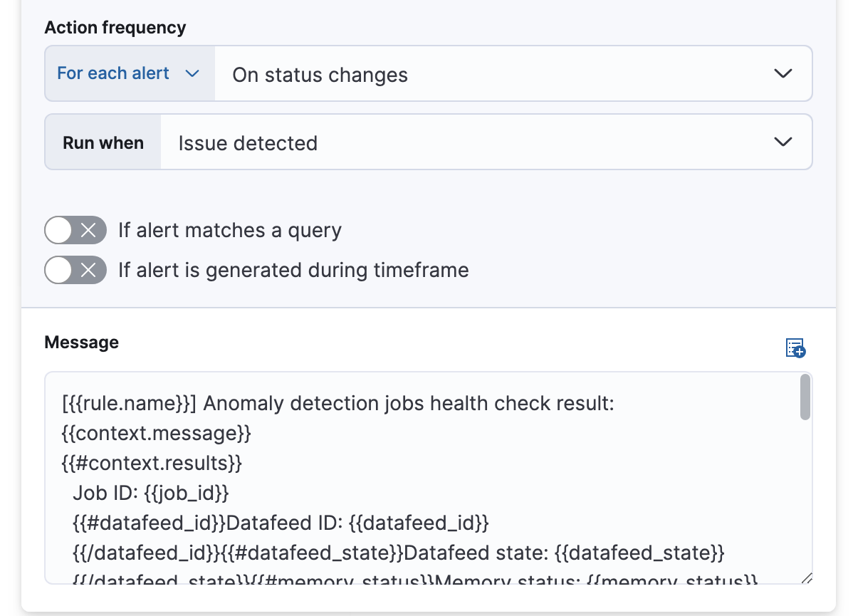
Task: Click the Message section label
Action: pos(81,342)
